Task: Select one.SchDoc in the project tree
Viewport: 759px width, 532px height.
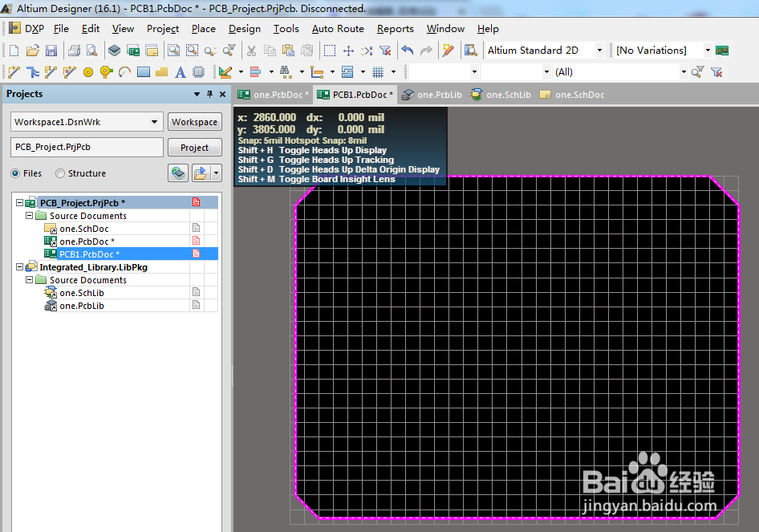Action: point(84,229)
